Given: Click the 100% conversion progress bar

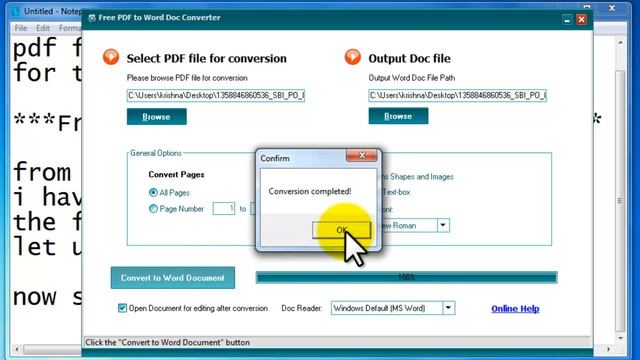Looking at the screenshot, I should 407,278.
